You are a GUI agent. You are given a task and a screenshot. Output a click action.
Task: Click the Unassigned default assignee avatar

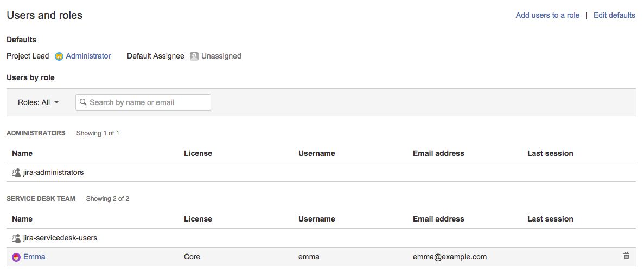tap(194, 56)
